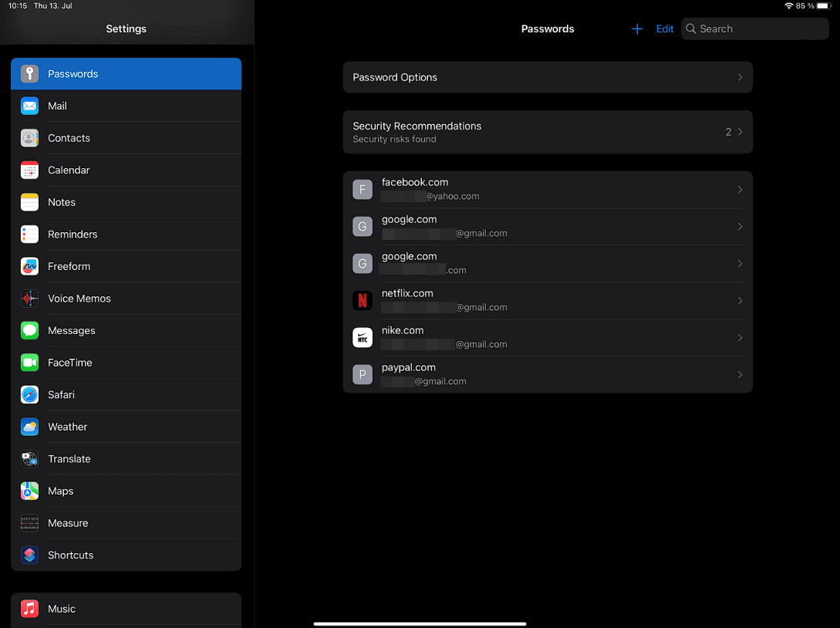Tap the Maps icon
Viewport: 840px width, 628px height.
(29, 491)
